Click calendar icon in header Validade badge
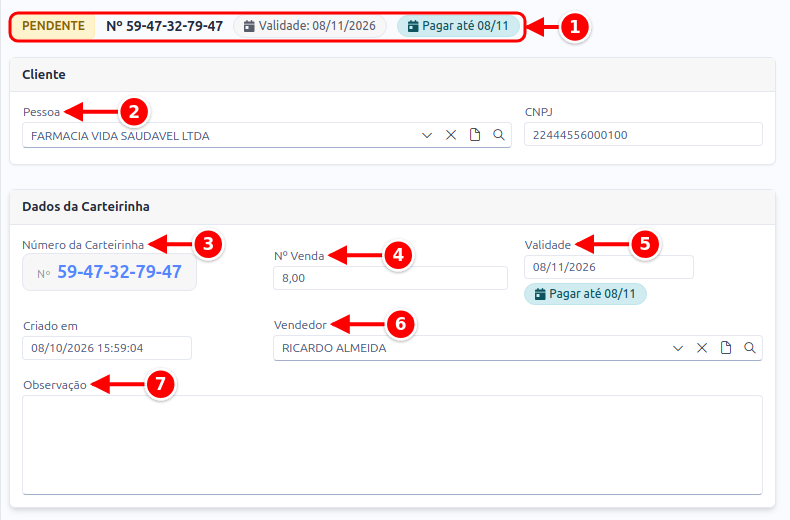790x520 pixels. click(x=249, y=26)
